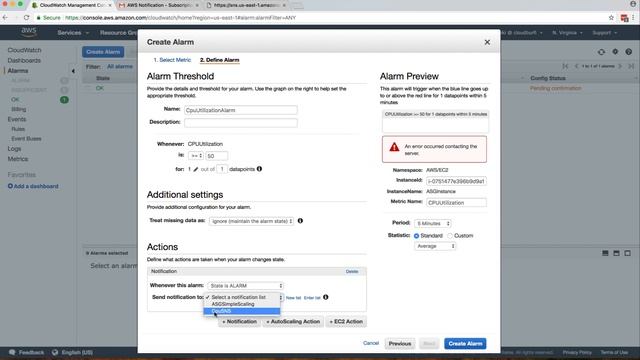Open the Support dropdown
Viewport: 640px width, 360px height.
pyautogui.click(x=604, y=33)
